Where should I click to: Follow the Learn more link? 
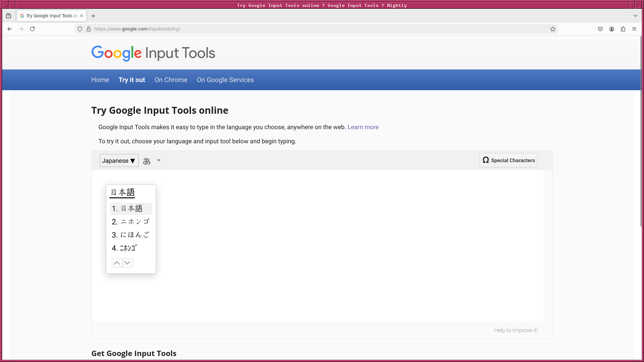(x=363, y=127)
